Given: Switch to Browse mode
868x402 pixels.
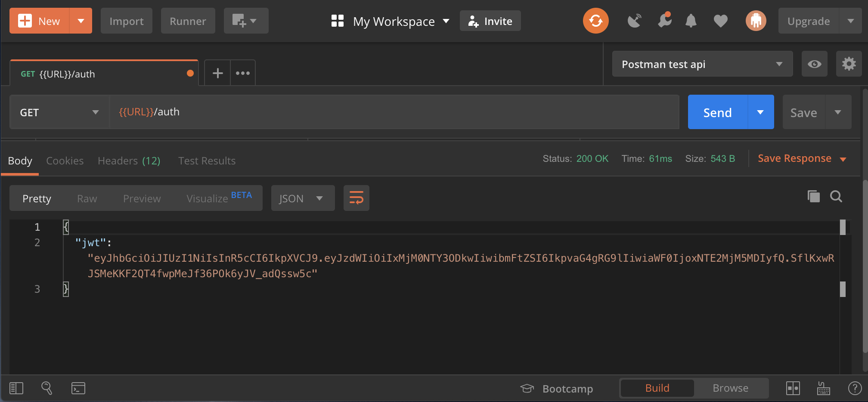Looking at the screenshot, I should click(731, 388).
